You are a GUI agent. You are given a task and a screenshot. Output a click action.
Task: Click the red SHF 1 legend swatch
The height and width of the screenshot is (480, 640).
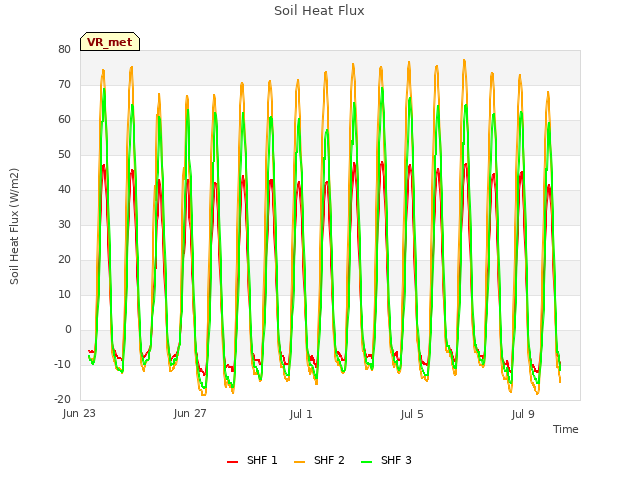click(232, 461)
